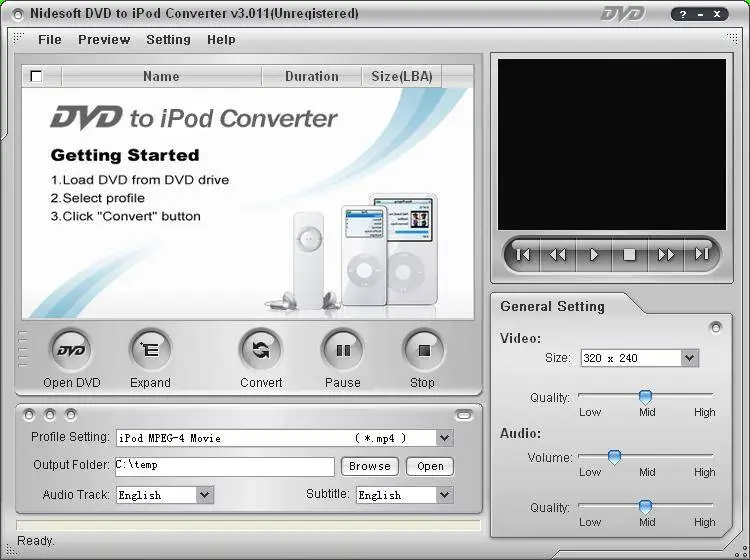Click the 'Getting Started' heading
The width and height of the screenshot is (750, 560).
125,155
